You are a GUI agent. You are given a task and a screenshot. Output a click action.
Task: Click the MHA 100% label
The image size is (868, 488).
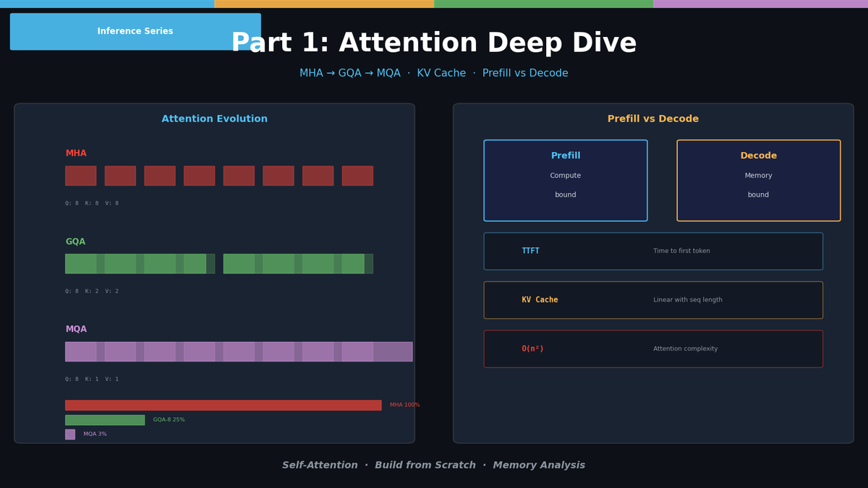click(x=405, y=406)
